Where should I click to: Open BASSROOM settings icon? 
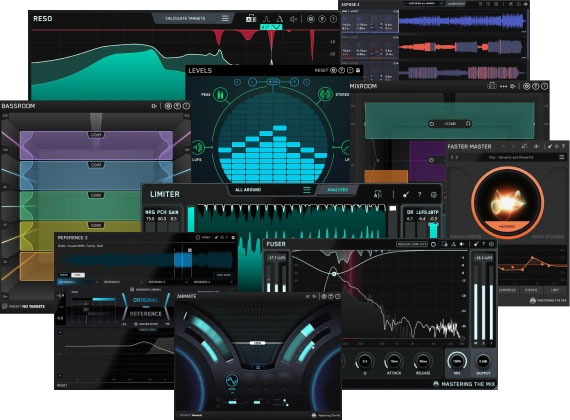click(x=168, y=106)
